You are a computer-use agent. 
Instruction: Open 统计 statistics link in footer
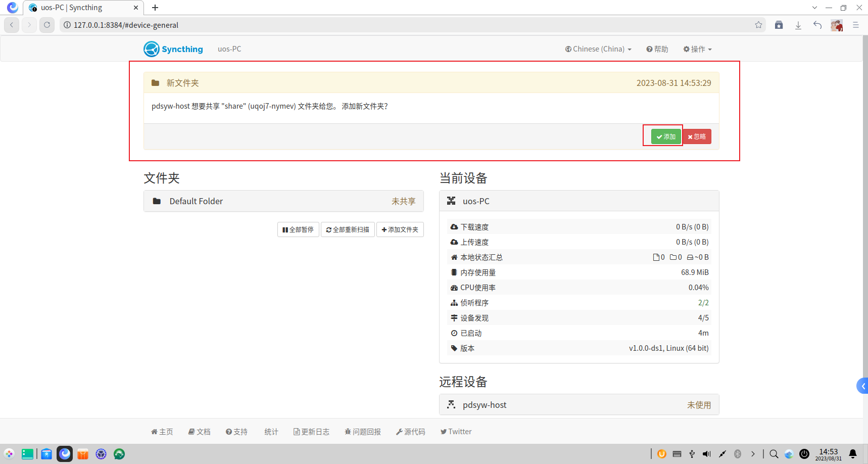pos(271,432)
